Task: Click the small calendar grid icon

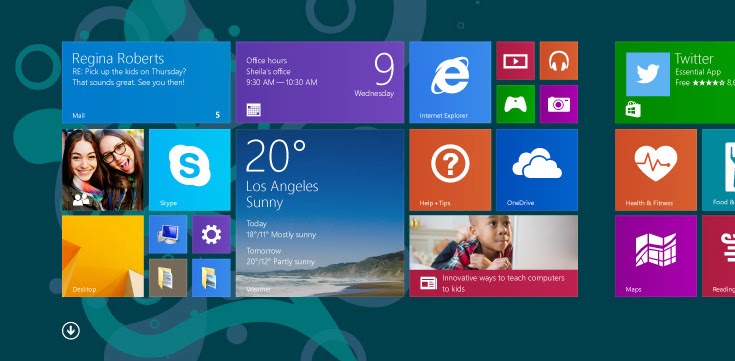Action: [254, 110]
